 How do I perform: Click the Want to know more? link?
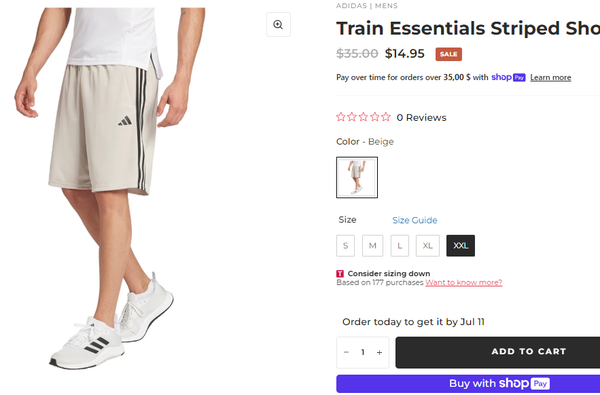(463, 282)
